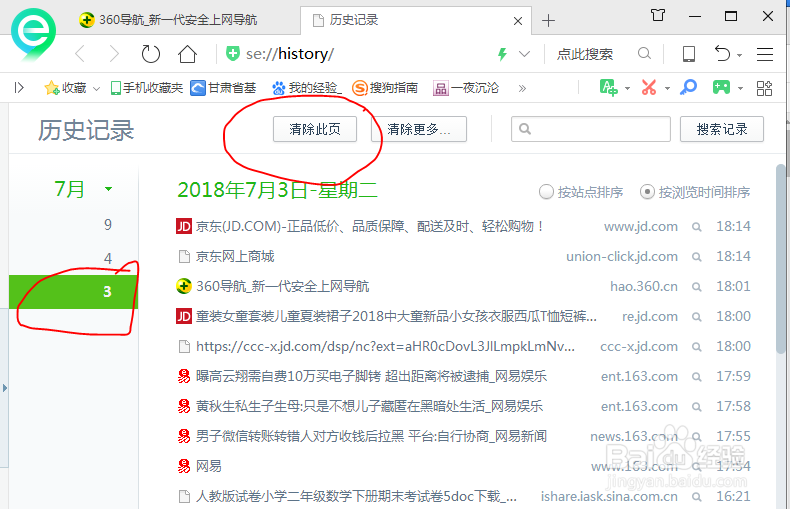
Task: Toggle the bookmarks sidebar icon
Action: tap(19, 88)
